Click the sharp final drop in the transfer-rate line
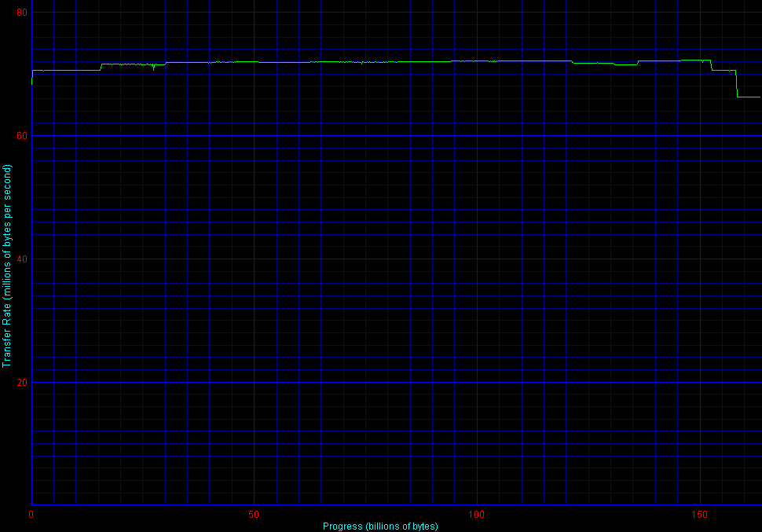 tap(737, 84)
